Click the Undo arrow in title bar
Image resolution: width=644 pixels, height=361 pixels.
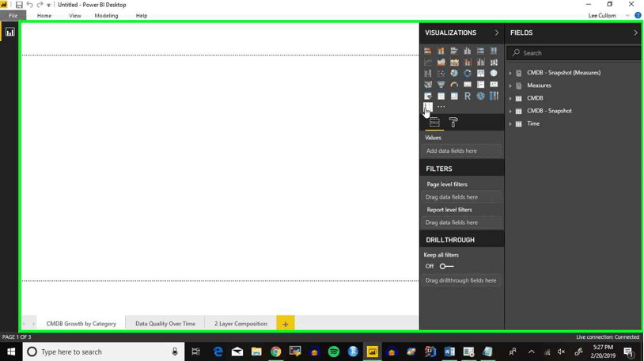click(29, 5)
